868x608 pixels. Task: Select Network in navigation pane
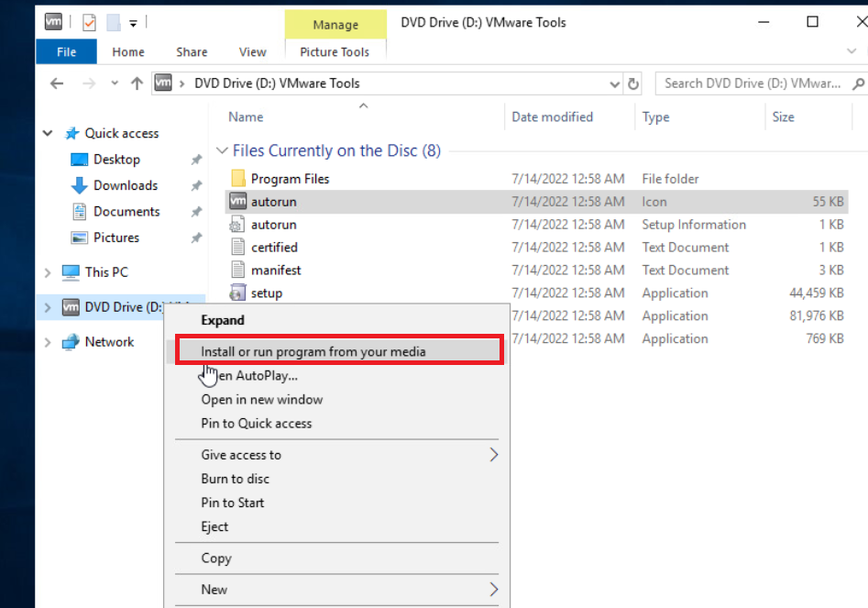coord(109,342)
